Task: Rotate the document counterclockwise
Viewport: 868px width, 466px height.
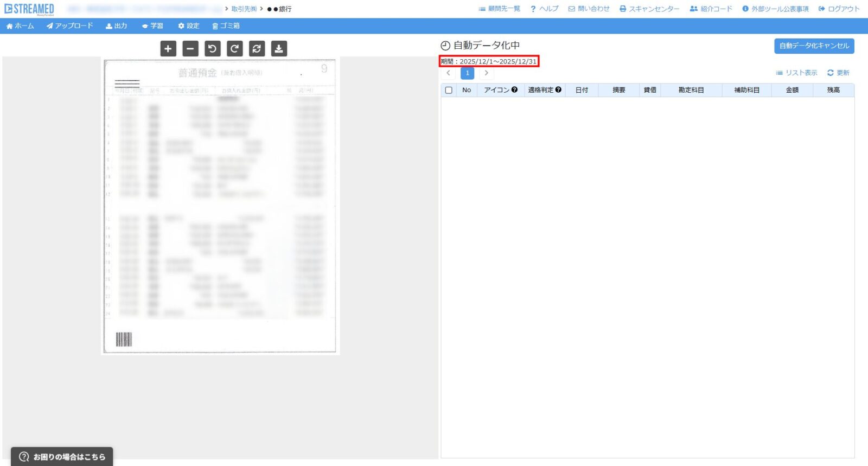Action: point(213,49)
